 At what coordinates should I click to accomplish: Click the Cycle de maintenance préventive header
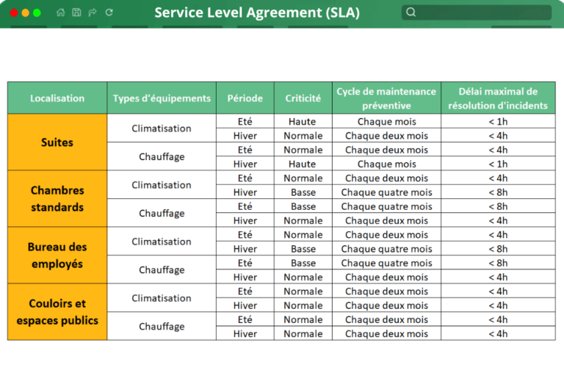(x=386, y=98)
